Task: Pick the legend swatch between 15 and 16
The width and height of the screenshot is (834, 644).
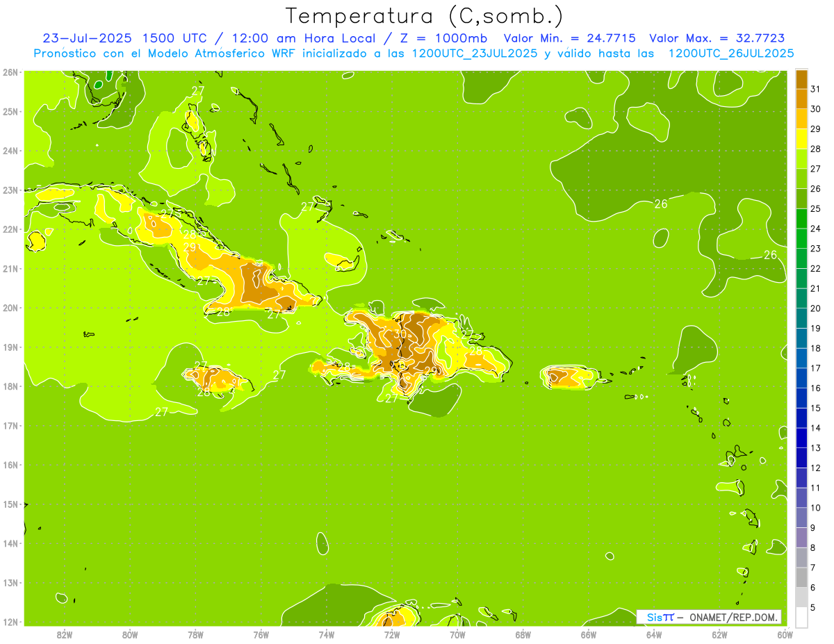Action: 801,398
